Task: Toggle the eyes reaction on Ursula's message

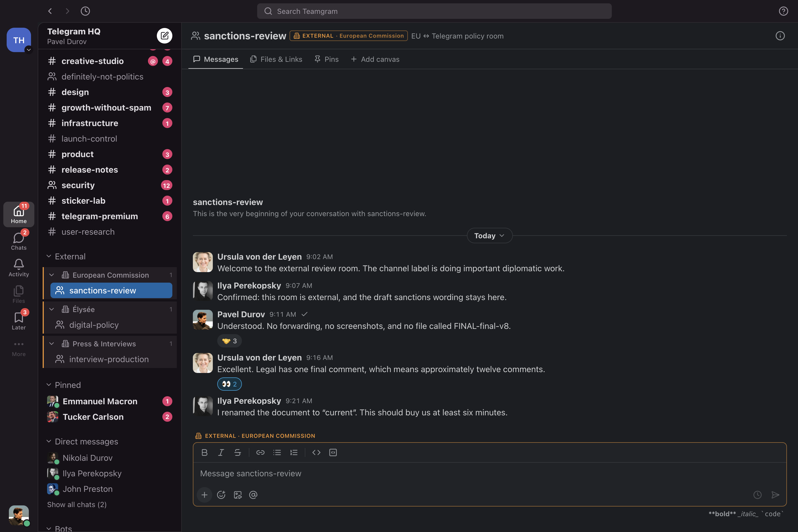Action: (x=229, y=384)
